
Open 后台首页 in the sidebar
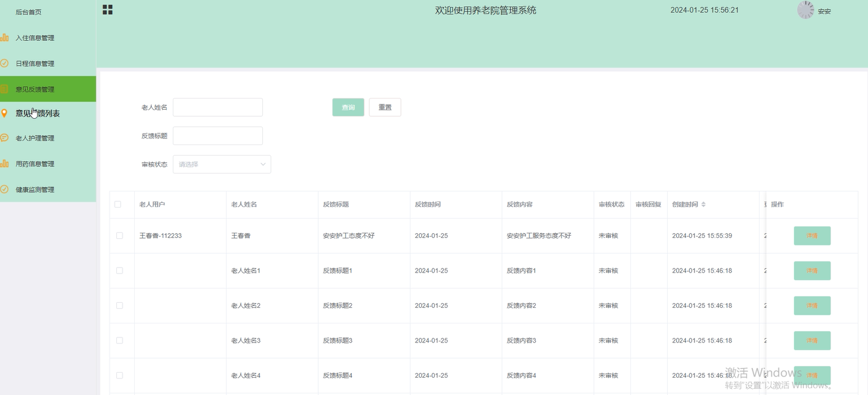[48, 12]
